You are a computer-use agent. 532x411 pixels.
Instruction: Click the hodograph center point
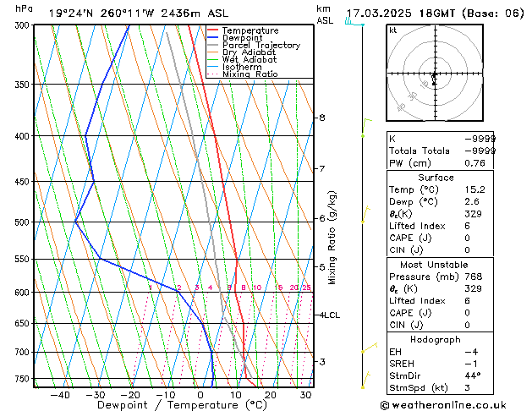coord(435,74)
